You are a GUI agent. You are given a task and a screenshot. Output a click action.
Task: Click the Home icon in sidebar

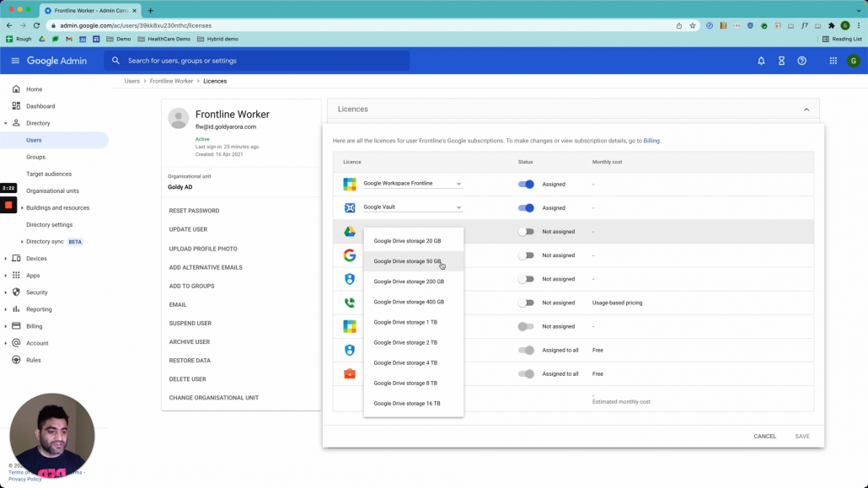[16, 89]
